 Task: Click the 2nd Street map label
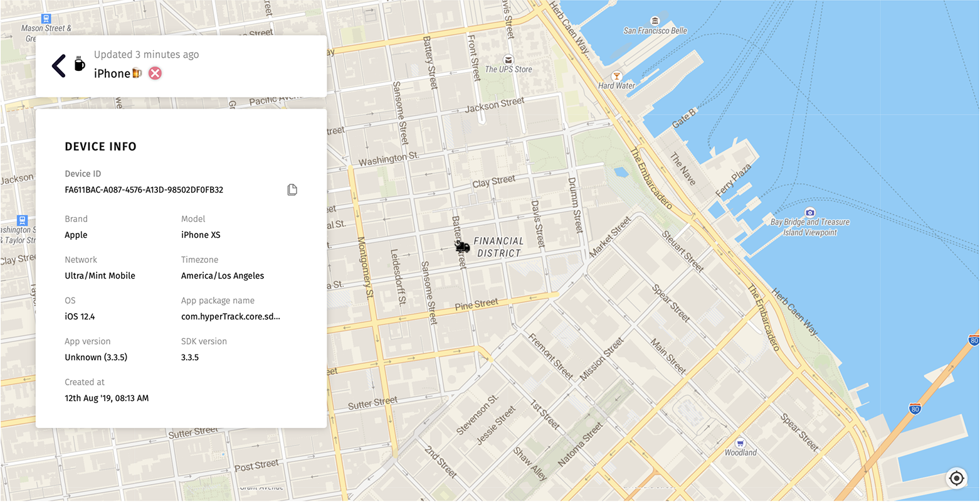point(441,462)
